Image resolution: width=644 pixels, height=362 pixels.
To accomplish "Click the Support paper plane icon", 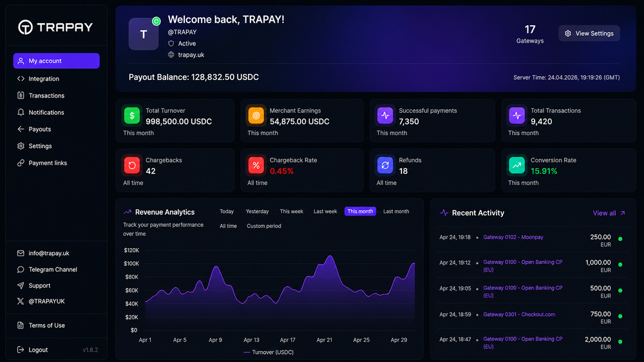I will coord(21,285).
